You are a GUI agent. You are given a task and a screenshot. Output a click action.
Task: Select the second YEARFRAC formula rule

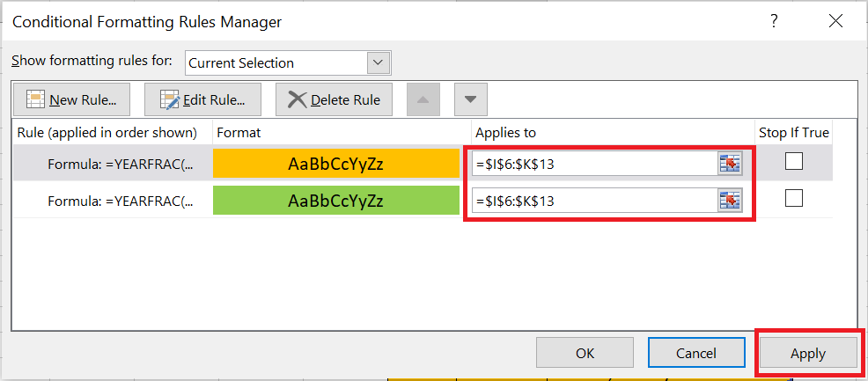(113, 201)
